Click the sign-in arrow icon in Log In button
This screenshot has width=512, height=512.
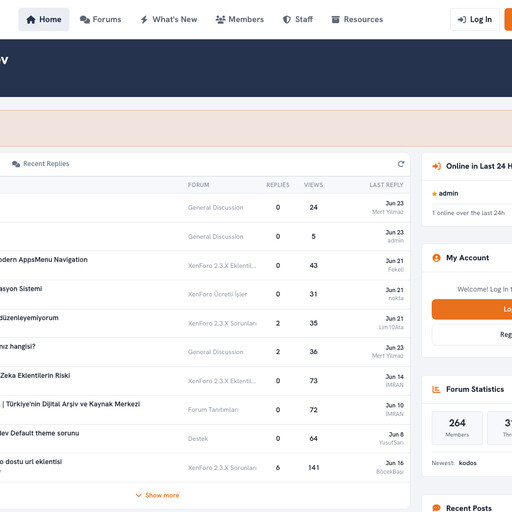(x=462, y=20)
